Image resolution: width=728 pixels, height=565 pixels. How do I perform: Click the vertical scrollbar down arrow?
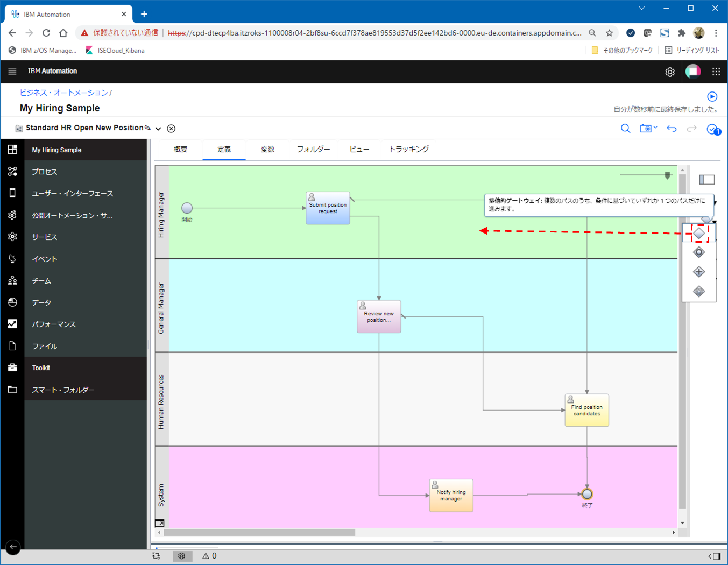(682, 523)
